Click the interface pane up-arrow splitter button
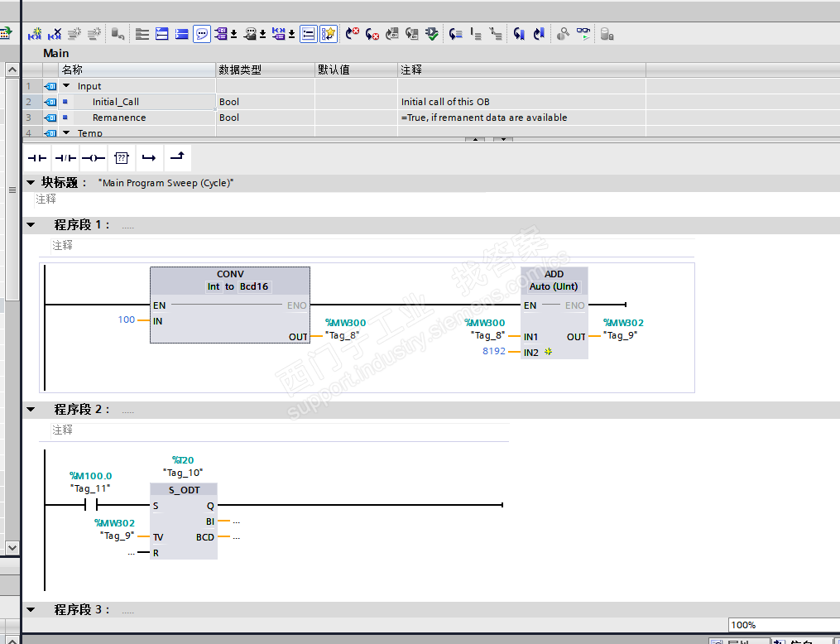Viewport: 840px width, 644px height. 475,139
